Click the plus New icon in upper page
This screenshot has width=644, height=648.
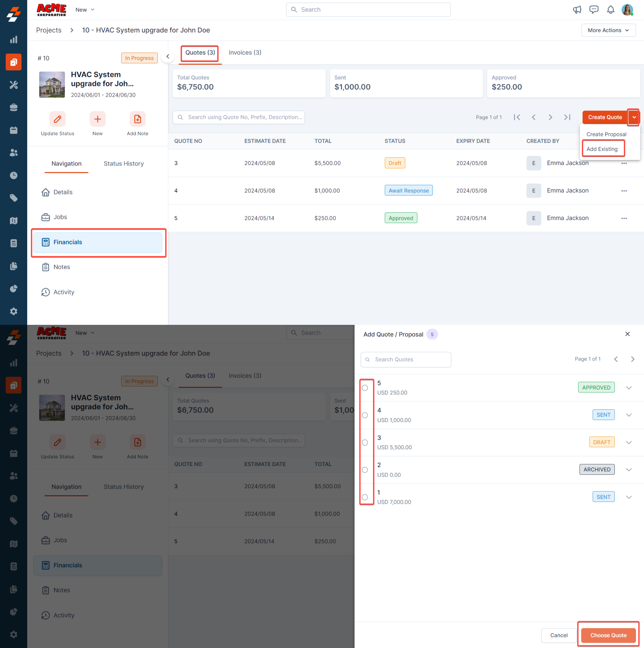point(97,119)
